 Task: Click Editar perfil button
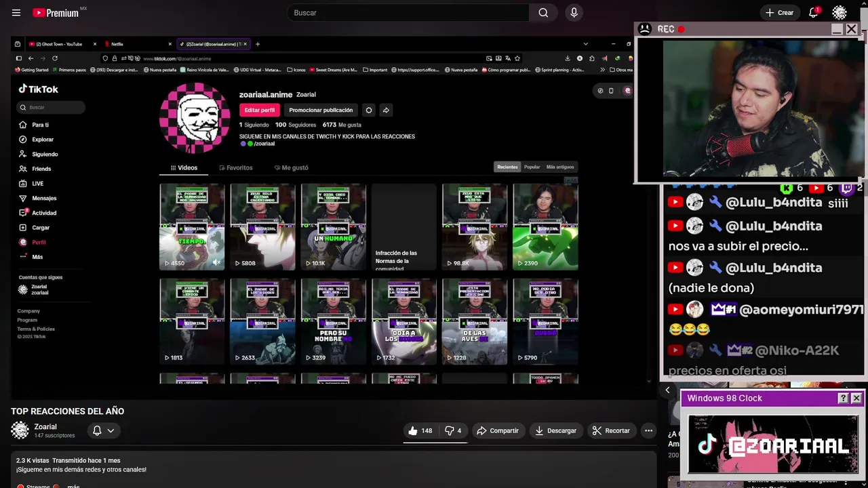coord(260,110)
